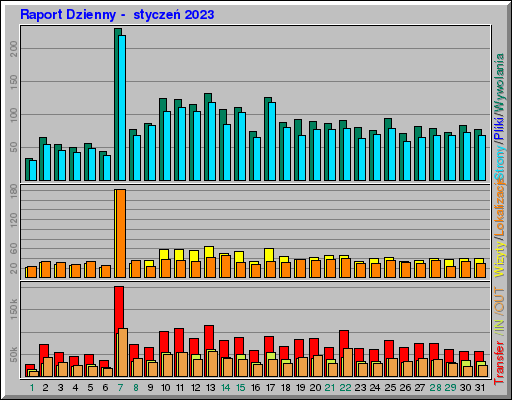Click the day 19 label on x-axis
The height and width of the screenshot is (400, 512).
coord(300,388)
